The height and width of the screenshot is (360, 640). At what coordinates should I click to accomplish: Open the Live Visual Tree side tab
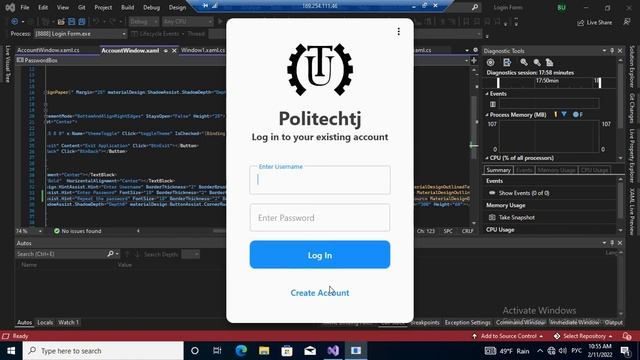(x=7, y=64)
